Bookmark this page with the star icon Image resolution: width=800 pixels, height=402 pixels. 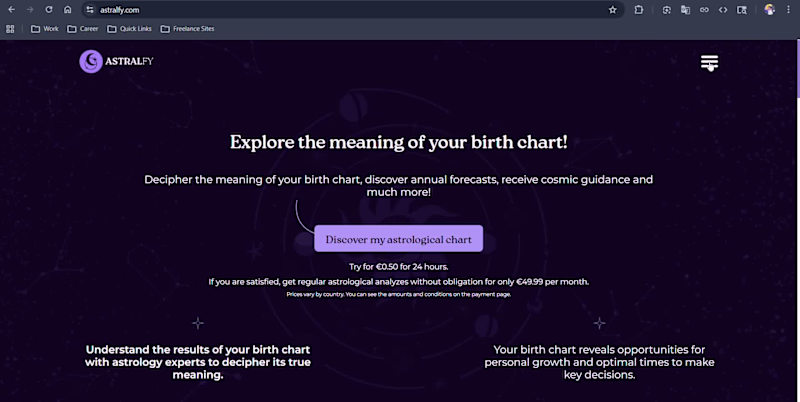click(x=612, y=10)
